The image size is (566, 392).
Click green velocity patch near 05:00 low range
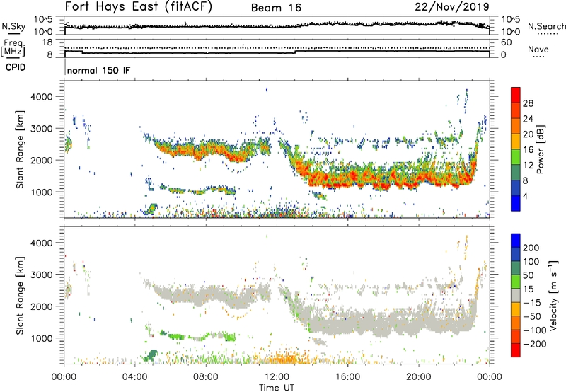(x=151, y=355)
